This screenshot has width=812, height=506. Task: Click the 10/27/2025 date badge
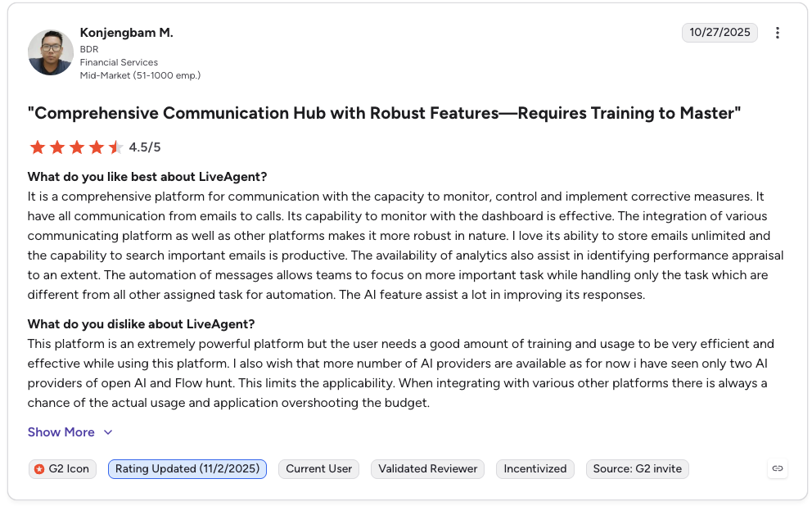[x=720, y=32]
